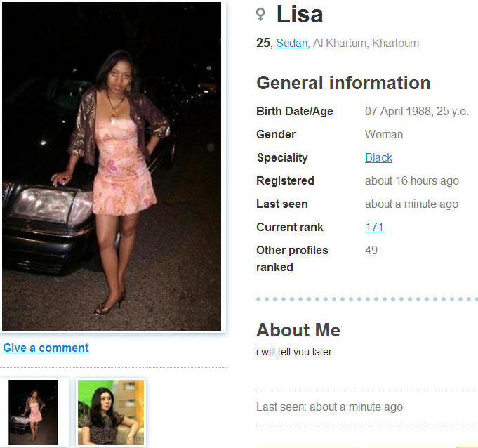Click the Give a comment link

coord(46,348)
